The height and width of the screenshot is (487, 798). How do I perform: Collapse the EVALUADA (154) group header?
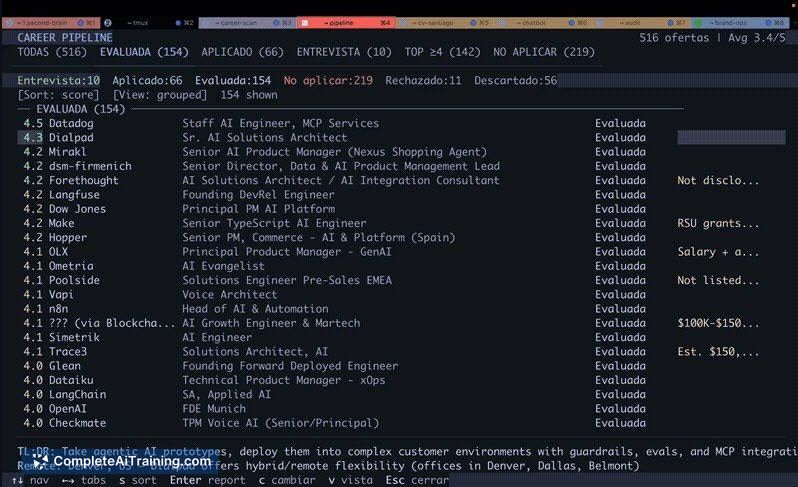(80, 109)
